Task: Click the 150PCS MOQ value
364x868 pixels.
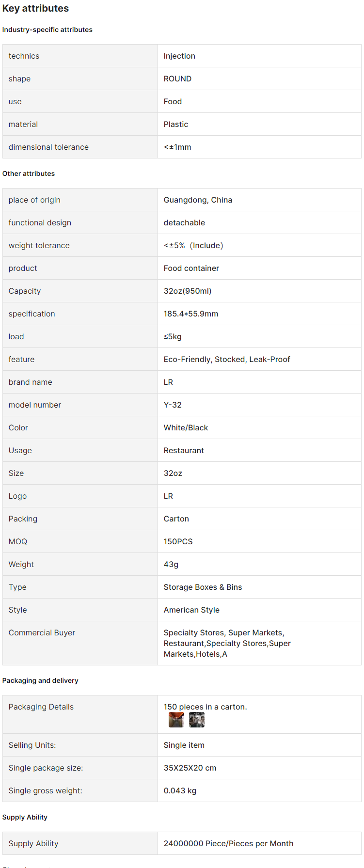Action: (178, 541)
